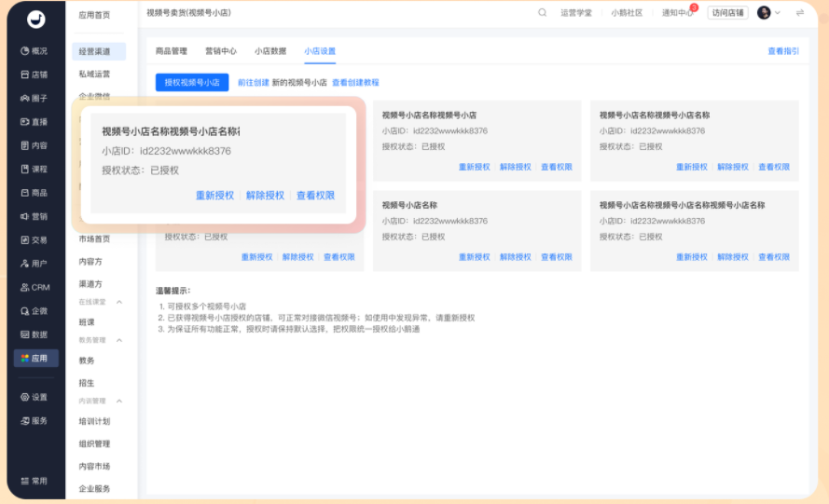Open 运营学堂 in the top bar

[576, 13]
